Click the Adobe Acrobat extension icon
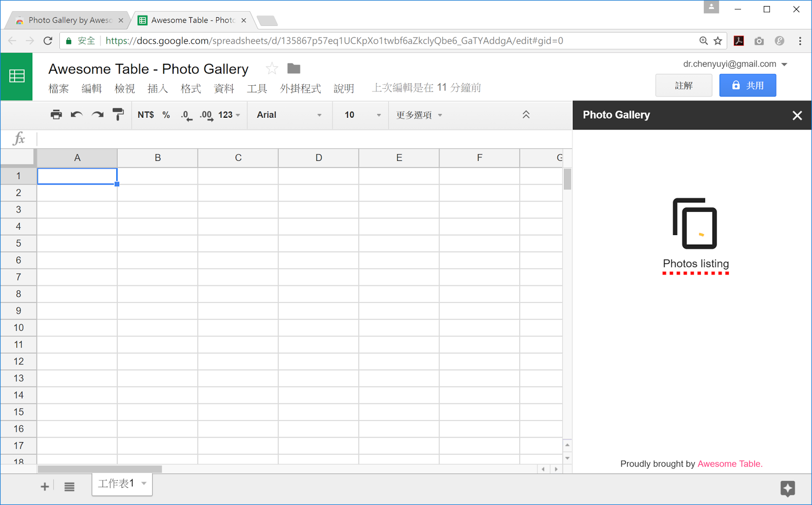 click(739, 41)
